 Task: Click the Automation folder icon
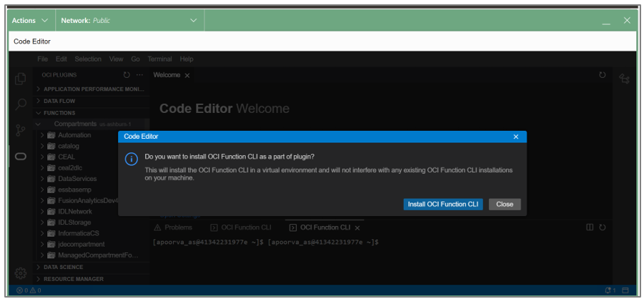coord(51,135)
